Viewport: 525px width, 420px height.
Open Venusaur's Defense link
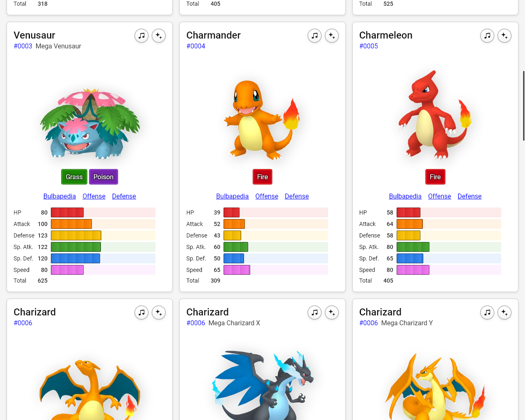coord(124,196)
